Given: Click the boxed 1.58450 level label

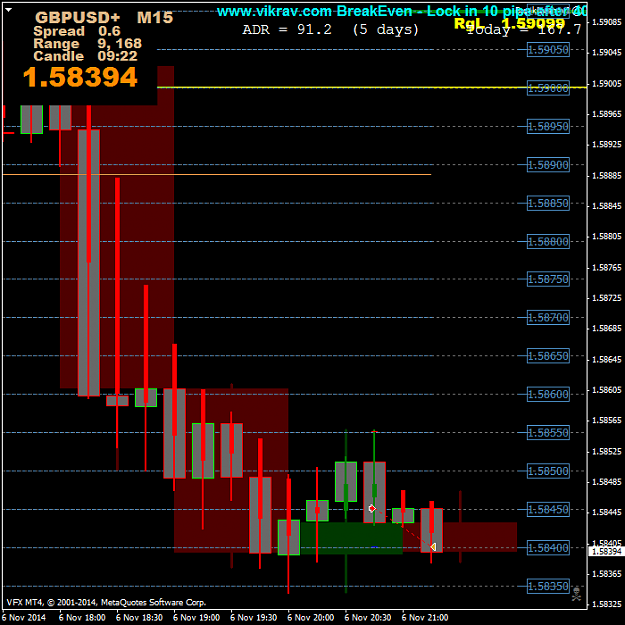Looking at the screenshot, I should [x=548, y=509].
